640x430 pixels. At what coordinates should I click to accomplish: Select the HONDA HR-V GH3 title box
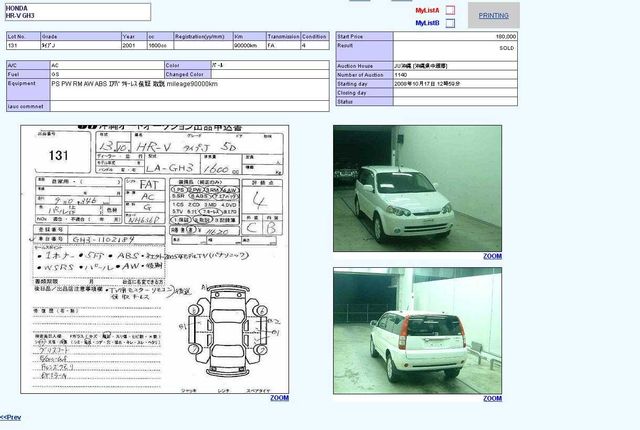coord(78,12)
